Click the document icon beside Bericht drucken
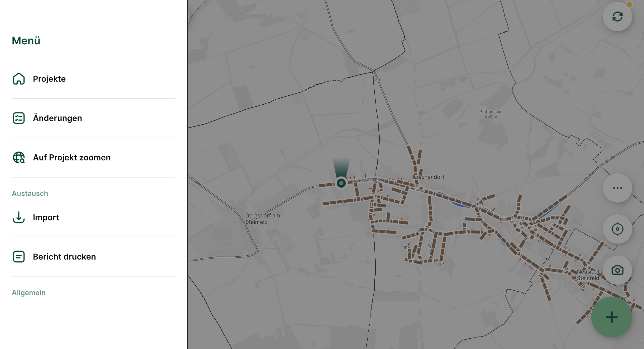The height and width of the screenshot is (349, 644). (x=19, y=257)
